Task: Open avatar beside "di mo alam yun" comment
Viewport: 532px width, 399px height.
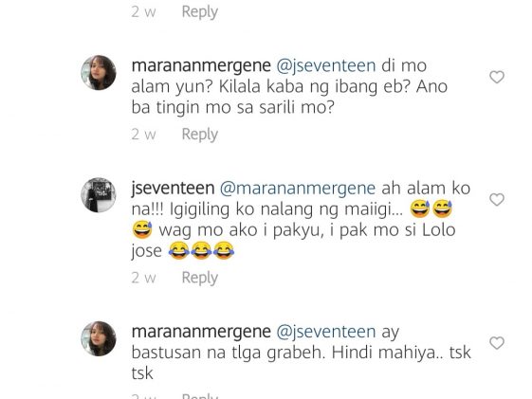Action: coord(99,73)
